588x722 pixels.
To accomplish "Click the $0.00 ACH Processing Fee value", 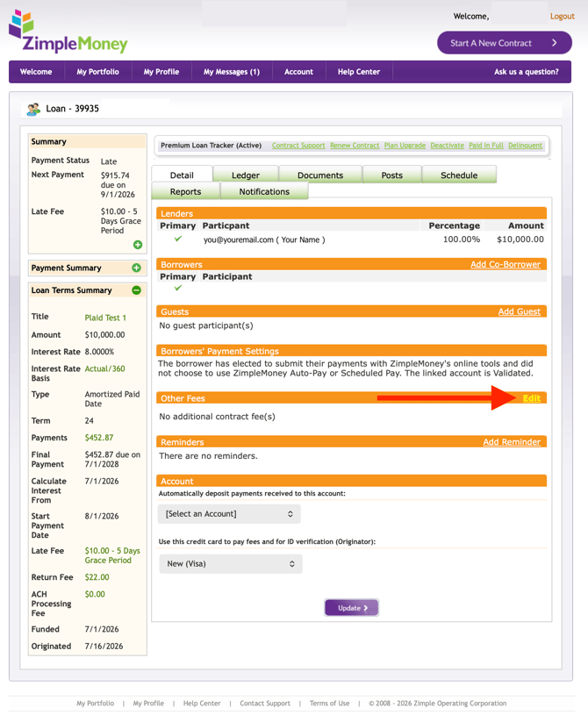I will (95, 595).
